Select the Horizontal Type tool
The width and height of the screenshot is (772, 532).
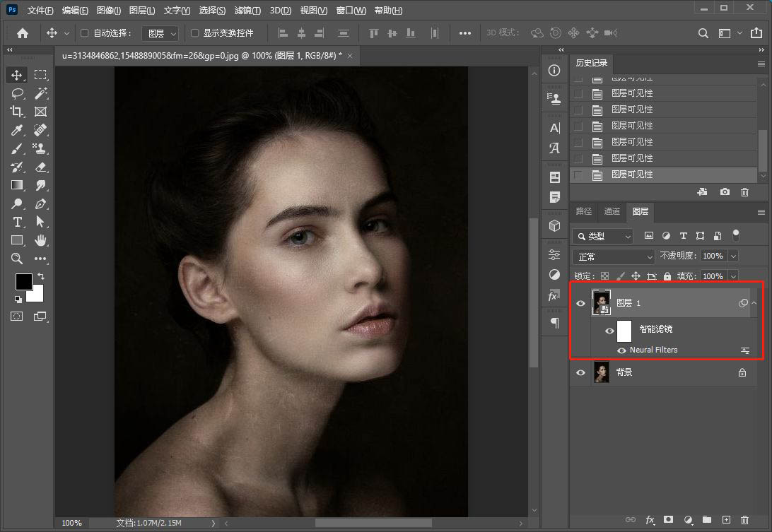point(17,222)
